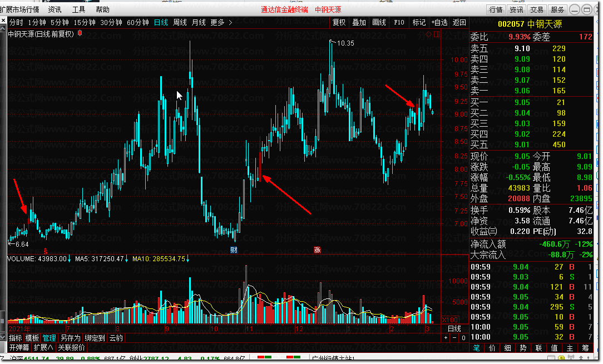Click the 资讯 button at top right
Screen dimensions: 603x364
(x=516, y=9)
